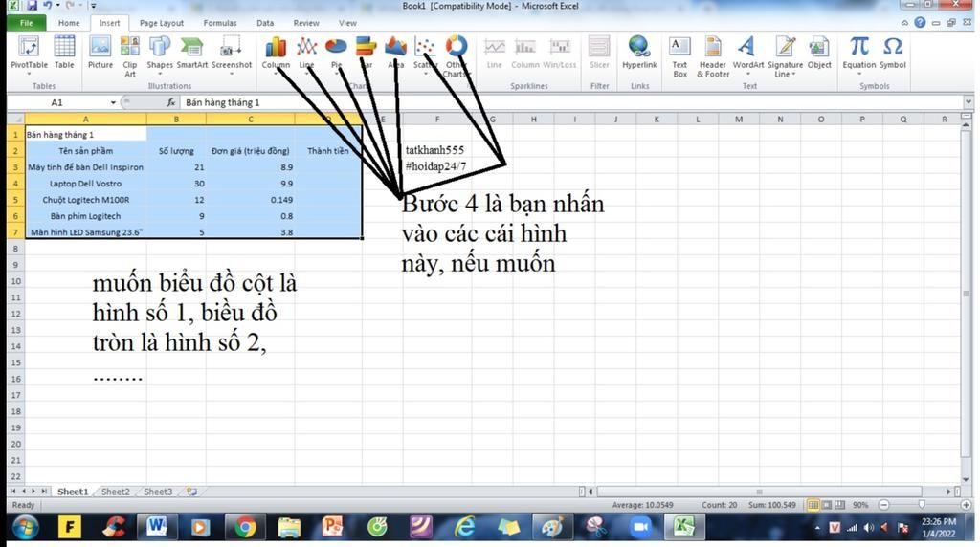Select cell 'Laptop Dell Vostro'
Screen dimensions: 980x547
click(x=85, y=184)
